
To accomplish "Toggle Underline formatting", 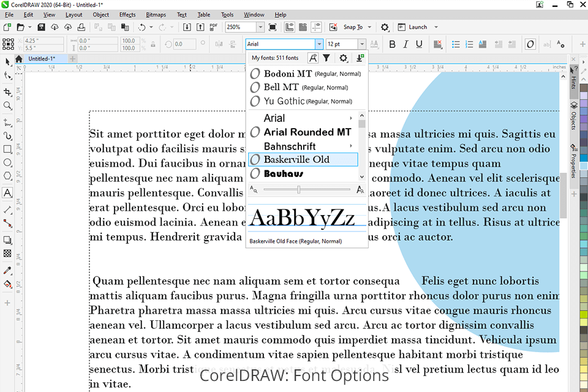I will [419, 44].
